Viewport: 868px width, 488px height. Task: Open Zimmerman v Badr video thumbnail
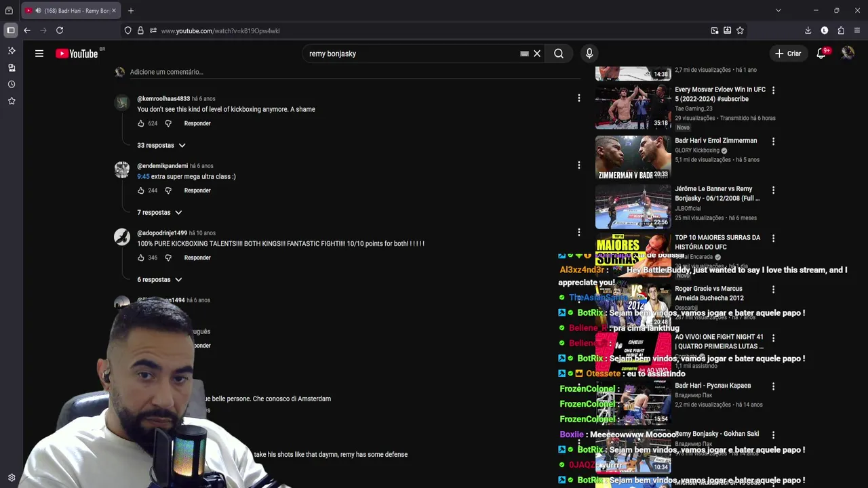[x=633, y=157]
